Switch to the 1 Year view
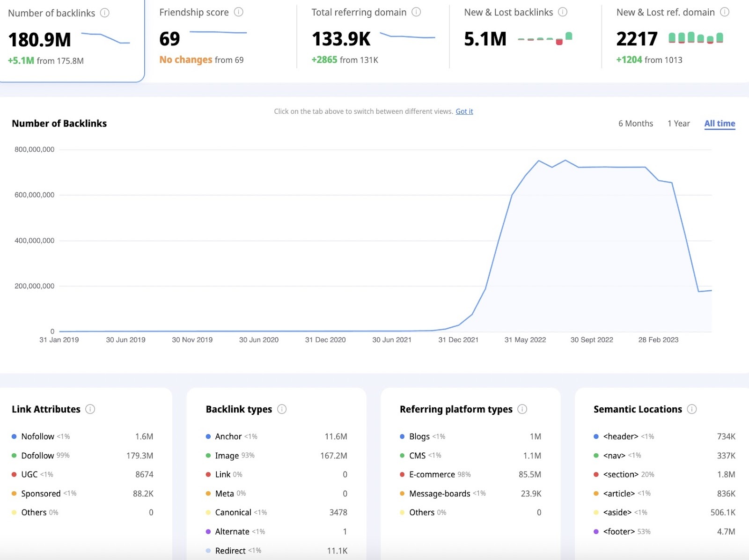Viewport: 749px width, 560px height. pos(678,123)
